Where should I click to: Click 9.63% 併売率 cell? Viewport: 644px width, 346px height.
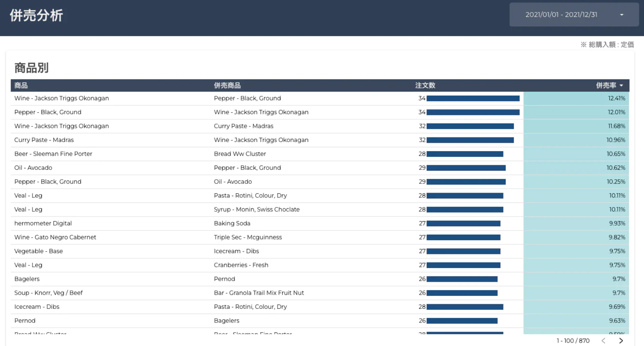tap(576, 321)
